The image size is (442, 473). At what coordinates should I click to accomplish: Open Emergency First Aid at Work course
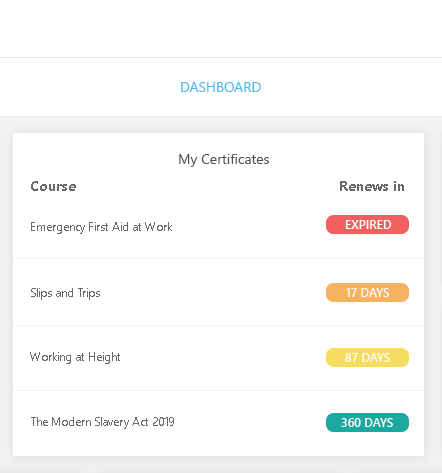[101, 227]
